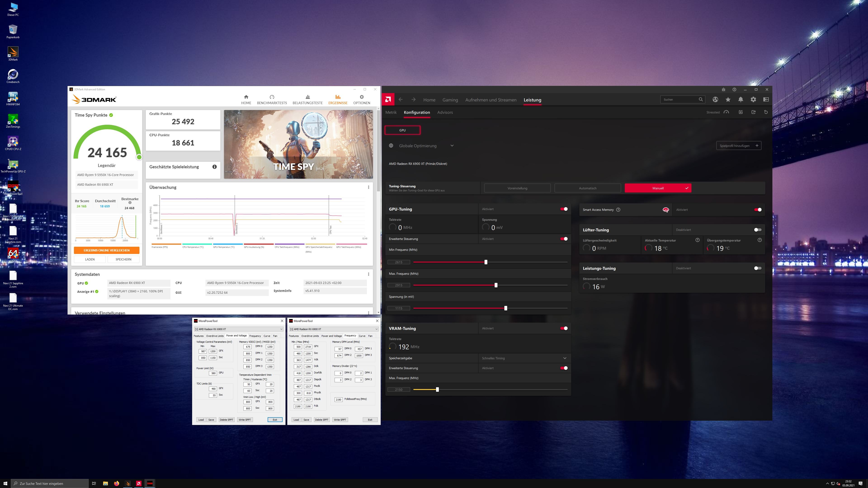Go back with Radeon back arrow
868x488 pixels.
[400, 100]
